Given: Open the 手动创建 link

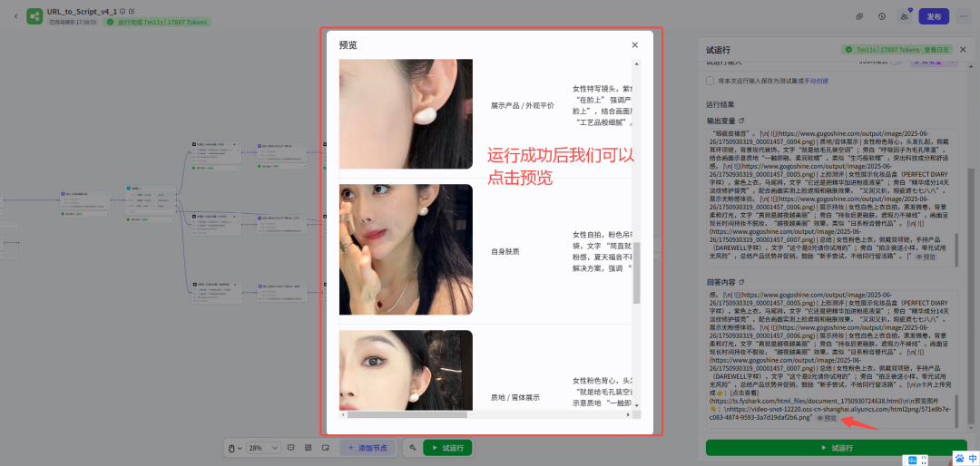Looking at the screenshot, I should [x=816, y=81].
